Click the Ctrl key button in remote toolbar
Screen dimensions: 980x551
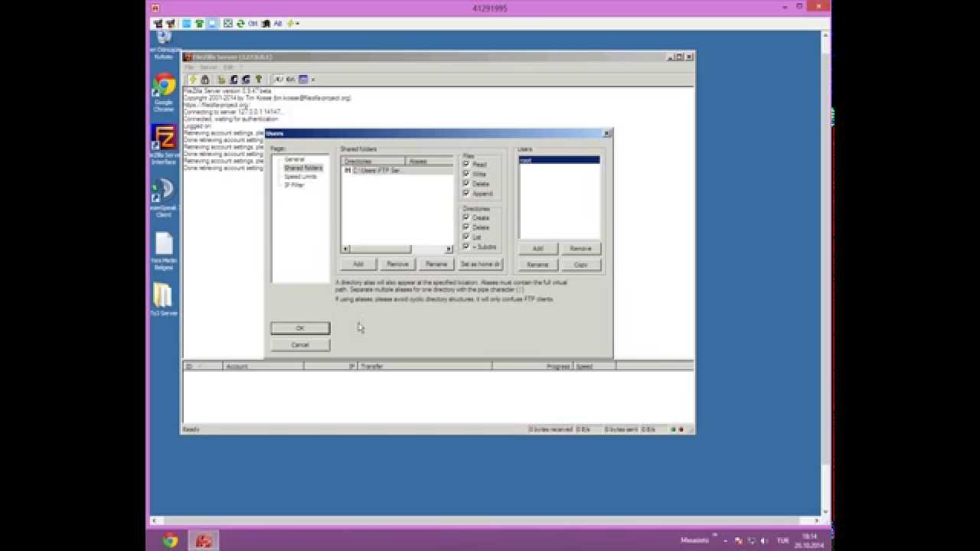[253, 24]
